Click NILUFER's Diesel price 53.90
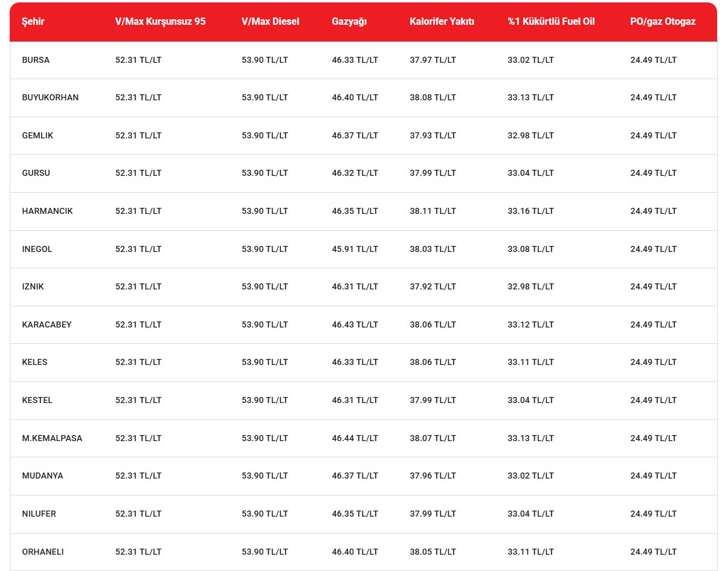This screenshot has height=571, width=728. pos(265,514)
